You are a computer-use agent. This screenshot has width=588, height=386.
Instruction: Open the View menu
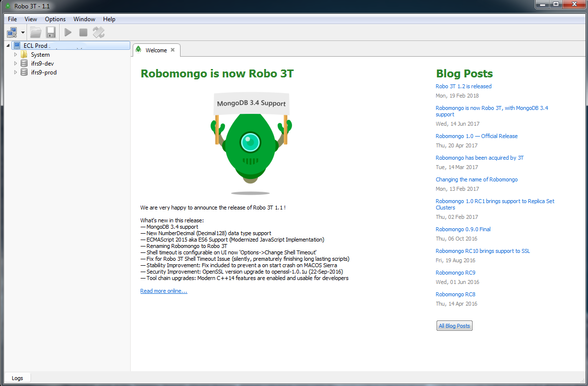pyautogui.click(x=31, y=19)
